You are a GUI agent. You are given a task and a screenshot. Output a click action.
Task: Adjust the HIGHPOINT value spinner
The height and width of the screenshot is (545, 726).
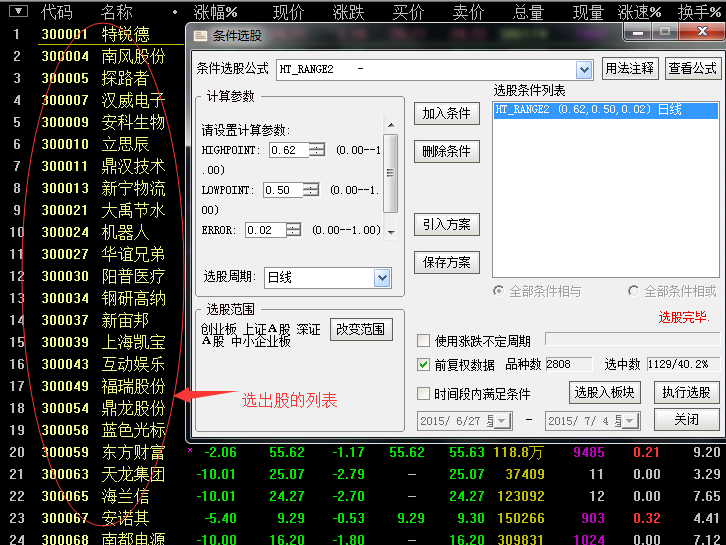[x=317, y=150]
